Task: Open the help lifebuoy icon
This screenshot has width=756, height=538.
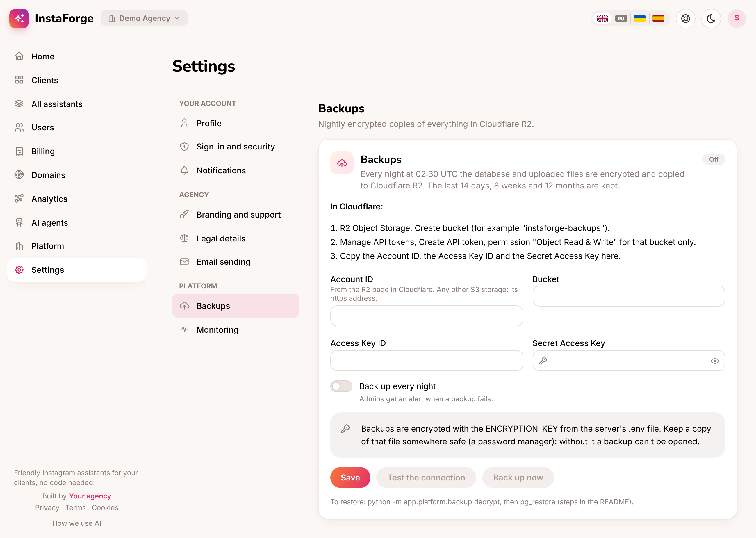Action: click(x=685, y=19)
